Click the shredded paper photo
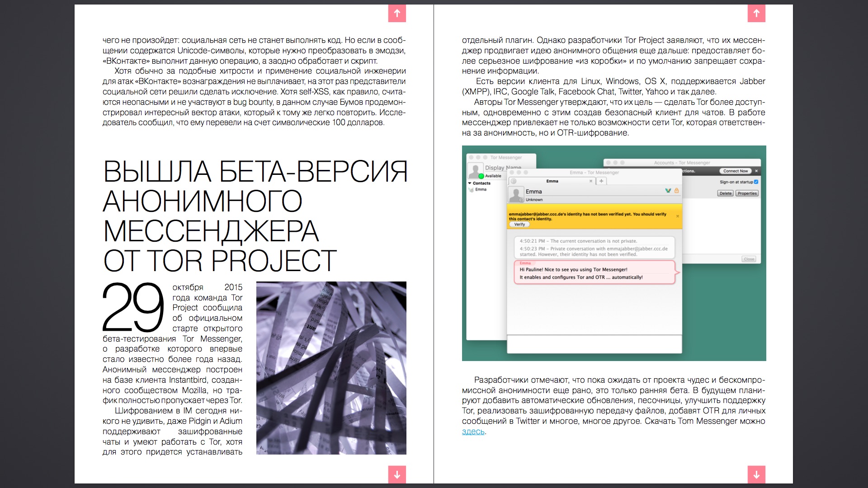868x488 pixels. coord(331,368)
